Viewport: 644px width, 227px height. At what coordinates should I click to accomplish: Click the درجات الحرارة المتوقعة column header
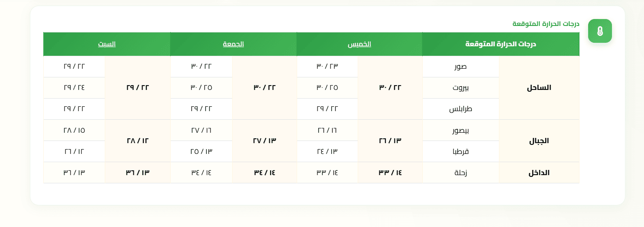(501, 44)
